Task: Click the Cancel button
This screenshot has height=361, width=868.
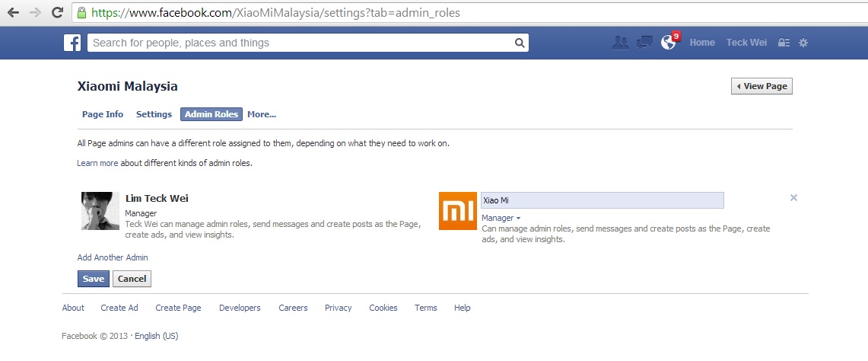Action: 132,279
